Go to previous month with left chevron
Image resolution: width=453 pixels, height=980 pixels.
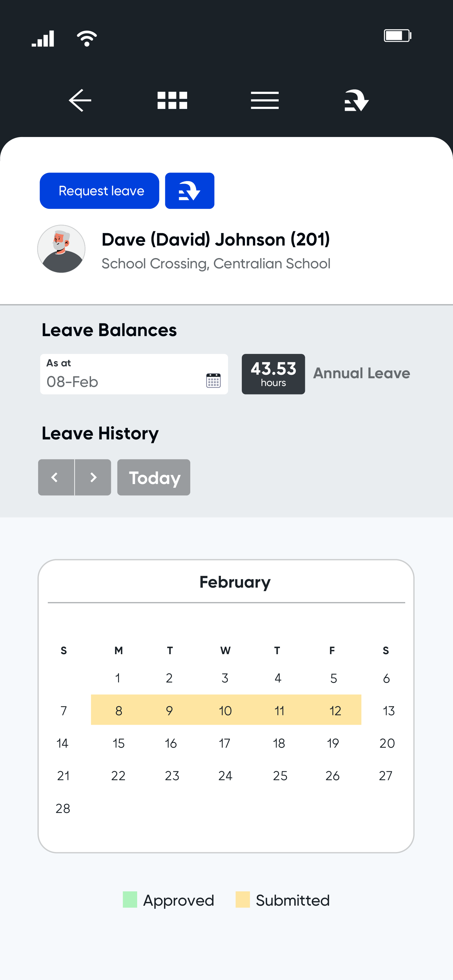tap(56, 478)
